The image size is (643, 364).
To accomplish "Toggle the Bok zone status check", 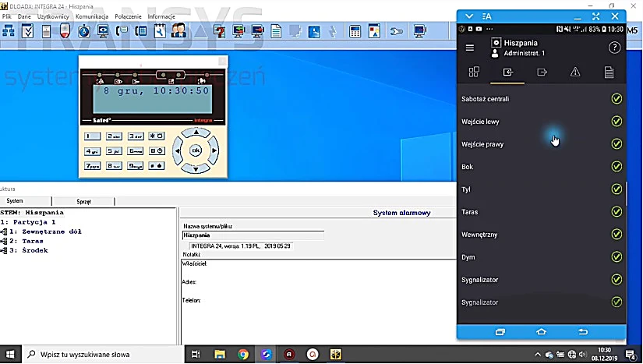I will 617,167.
